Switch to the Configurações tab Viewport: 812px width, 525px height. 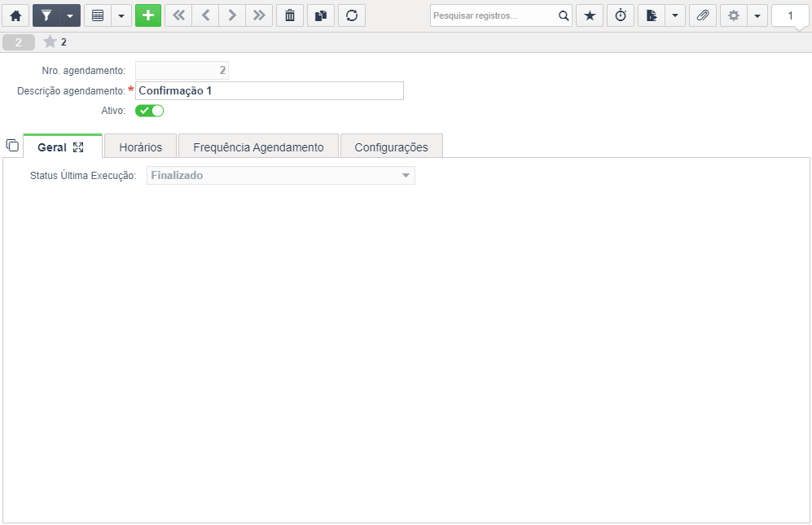392,147
